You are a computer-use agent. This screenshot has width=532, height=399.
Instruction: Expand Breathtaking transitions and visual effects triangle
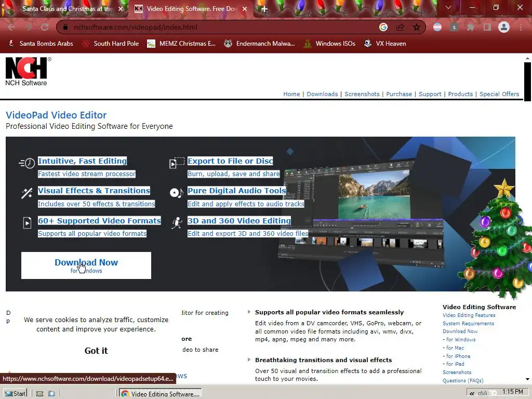[249, 360]
